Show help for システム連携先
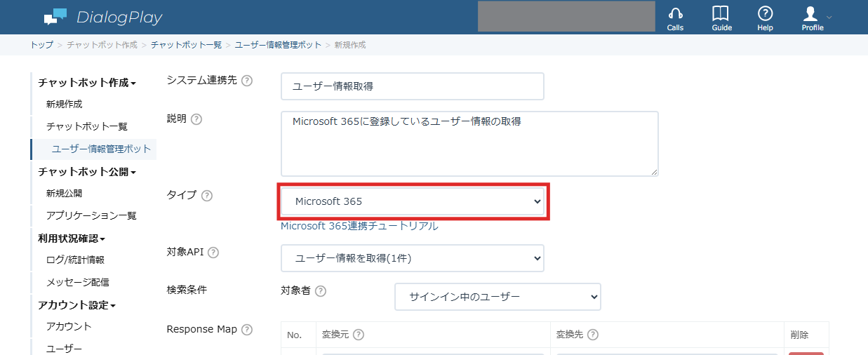Viewport: 868px width, 355px height. (247, 80)
